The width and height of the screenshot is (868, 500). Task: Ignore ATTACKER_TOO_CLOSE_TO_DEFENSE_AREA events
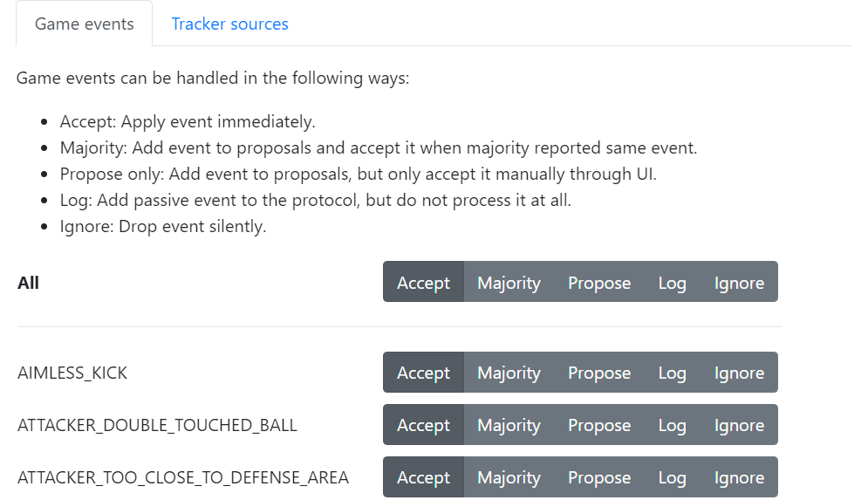(738, 477)
